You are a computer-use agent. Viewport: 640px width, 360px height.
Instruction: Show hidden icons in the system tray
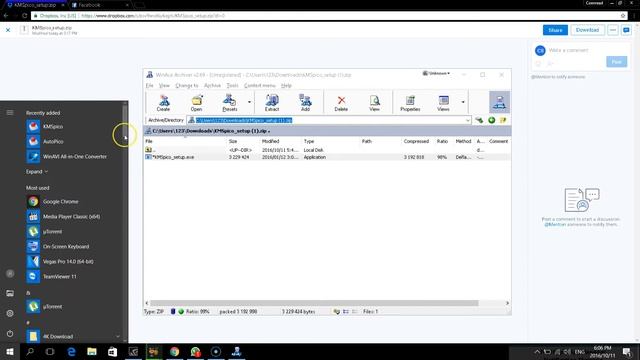click(x=537, y=352)
